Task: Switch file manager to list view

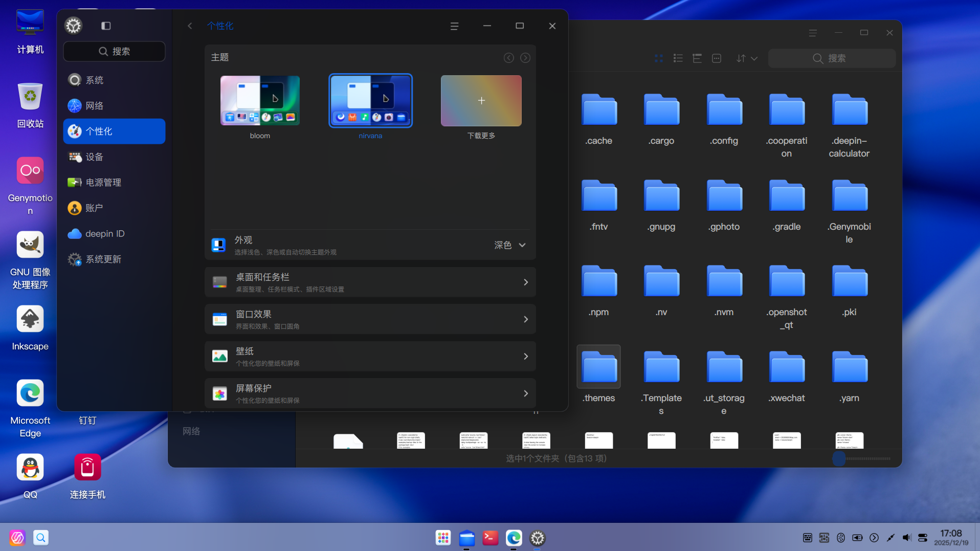Action: (x=678, y=58)
